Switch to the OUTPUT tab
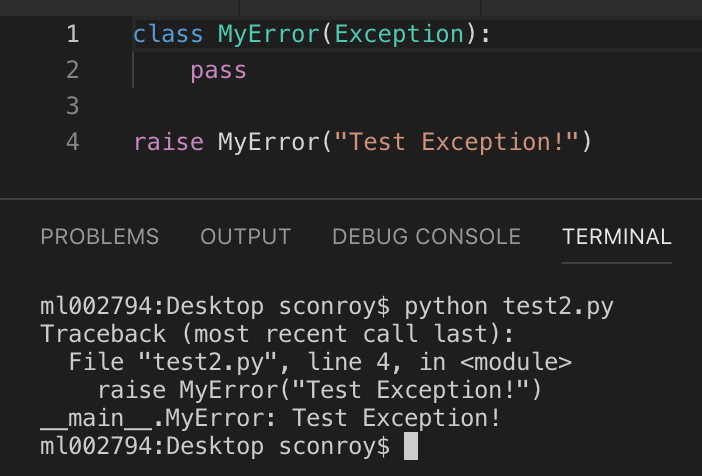This screenshot has height=476, width=702. [245, 236]
